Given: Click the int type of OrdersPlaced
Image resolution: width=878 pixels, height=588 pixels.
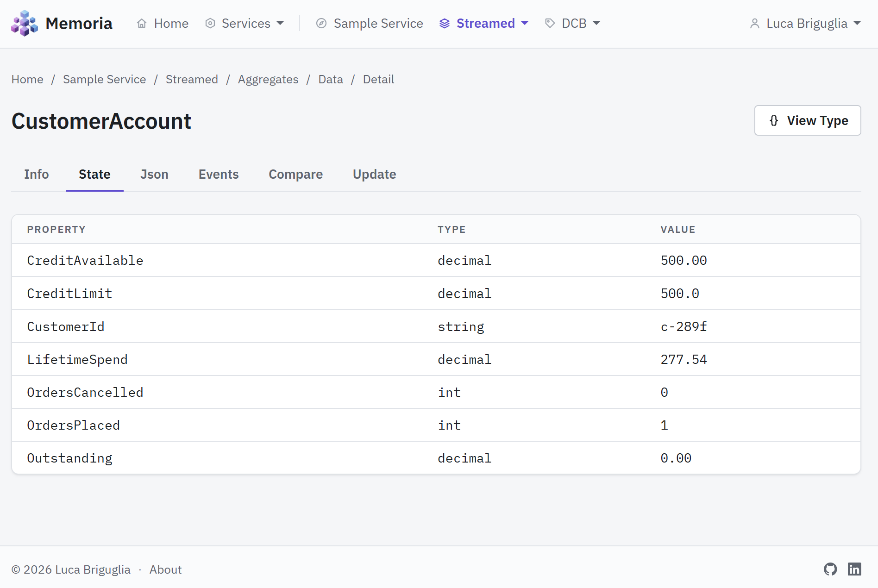Looking at the screenshot, I should tap(449, 425).
